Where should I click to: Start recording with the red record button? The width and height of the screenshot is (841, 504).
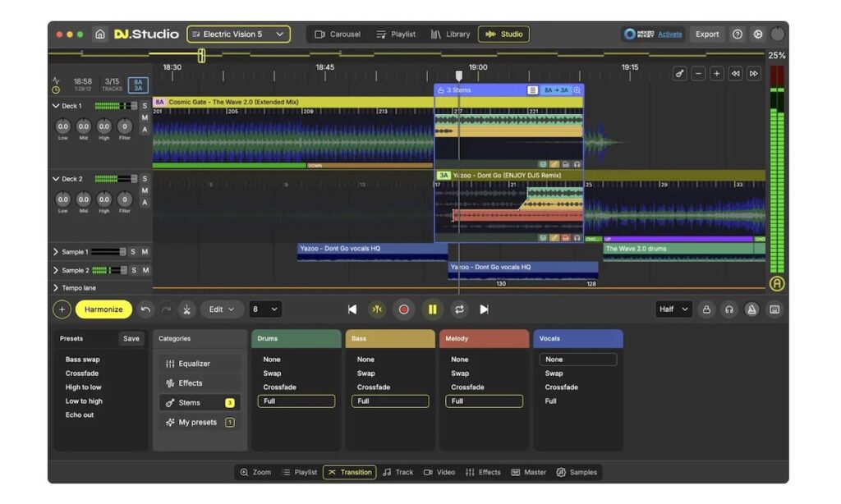(x=404, y=309)
